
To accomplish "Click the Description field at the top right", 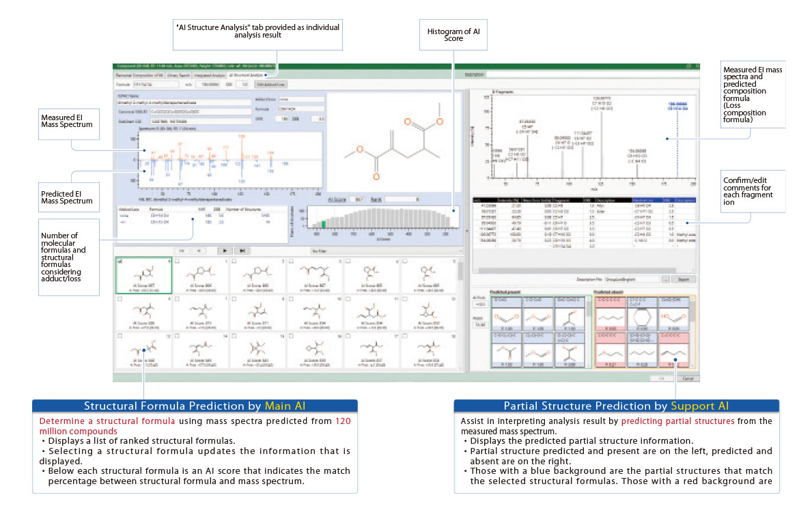I will tap(592, 74).
